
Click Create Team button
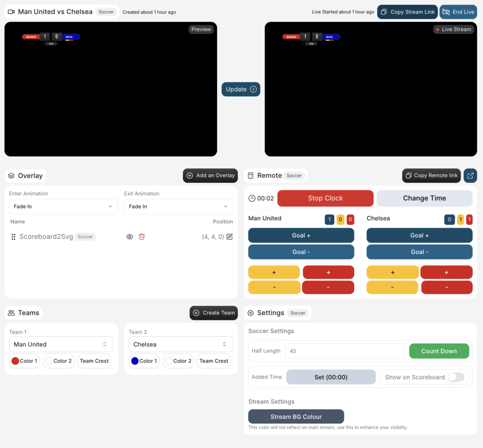(x=214, y=313)
